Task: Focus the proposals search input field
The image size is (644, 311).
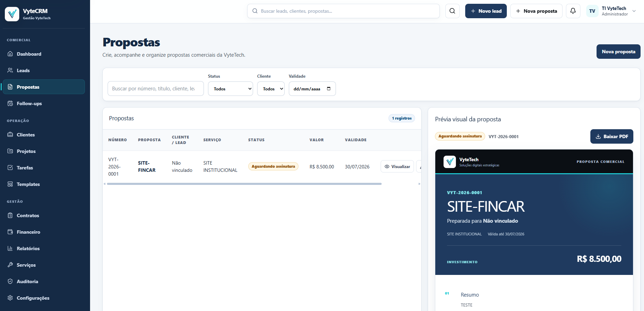Action: pos(156,89)
